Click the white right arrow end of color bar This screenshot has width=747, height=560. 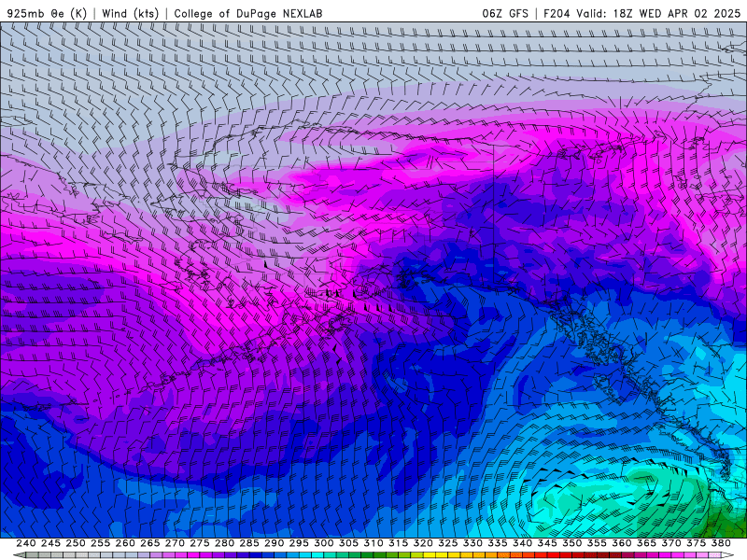(727, 555)
